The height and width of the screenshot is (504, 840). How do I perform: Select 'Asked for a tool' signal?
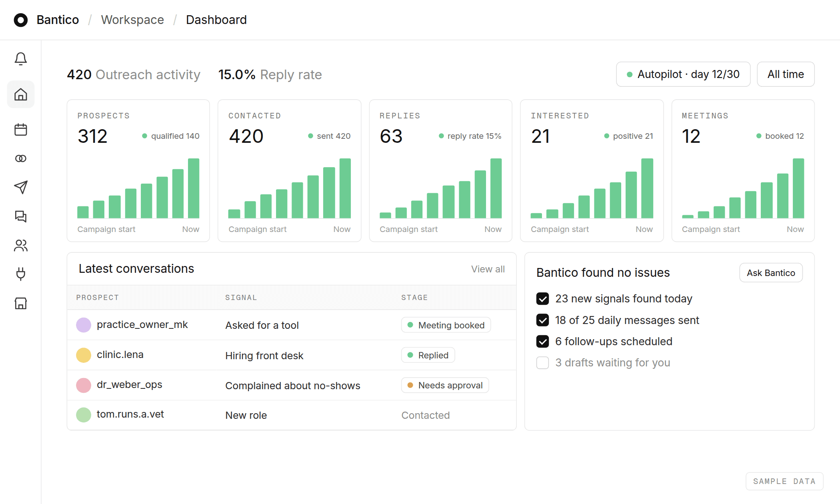point(262,325)
